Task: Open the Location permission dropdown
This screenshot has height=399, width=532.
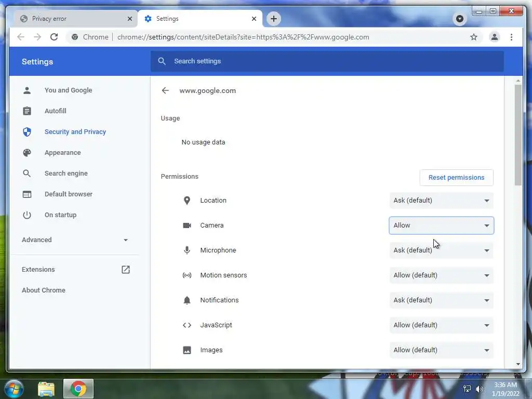Action: (442, 201)
